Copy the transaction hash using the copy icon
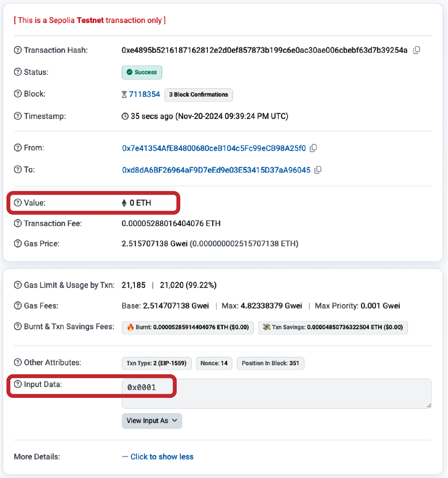 (x=417, y=50)
